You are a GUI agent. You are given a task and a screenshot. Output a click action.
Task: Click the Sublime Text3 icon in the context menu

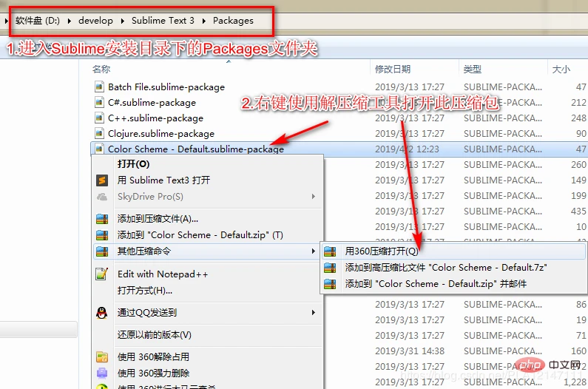coord(102,180)
